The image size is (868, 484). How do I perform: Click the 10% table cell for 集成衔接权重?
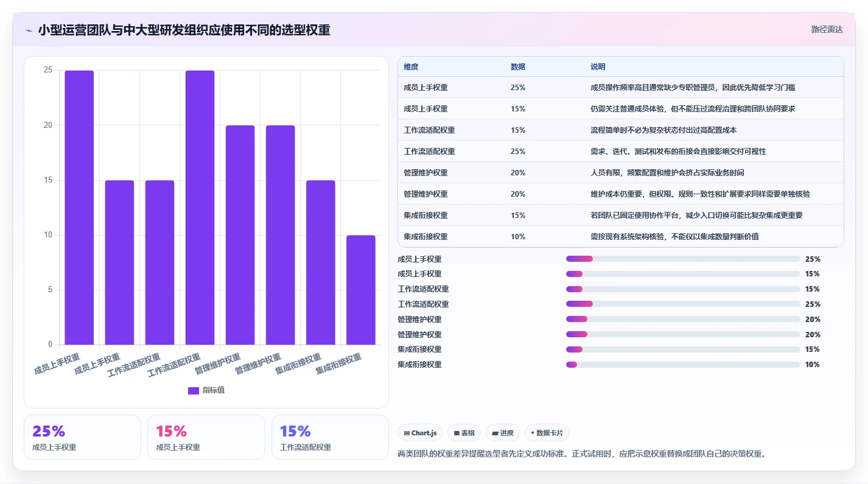pos(518,237)
